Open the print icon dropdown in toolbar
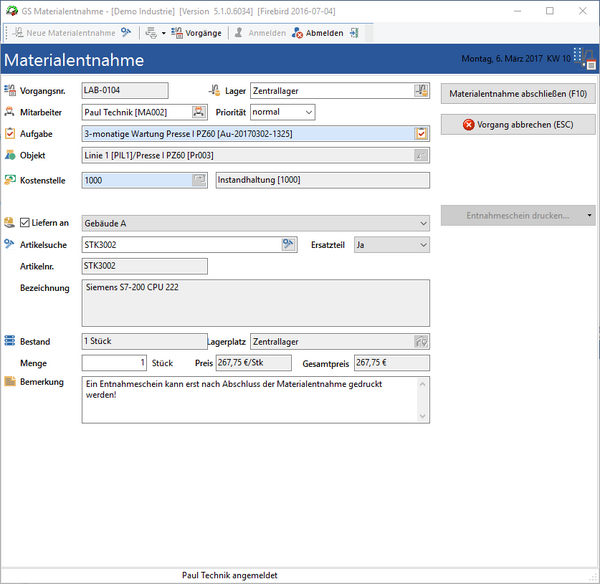Viewport: 600px width, 584px height. [163, 33]
